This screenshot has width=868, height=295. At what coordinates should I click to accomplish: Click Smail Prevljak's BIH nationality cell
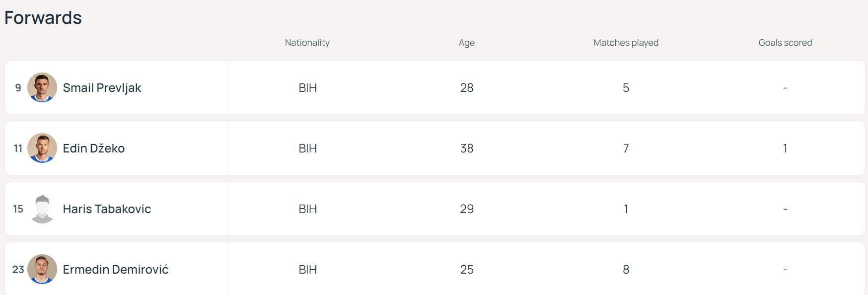click(x=307, y=88)
